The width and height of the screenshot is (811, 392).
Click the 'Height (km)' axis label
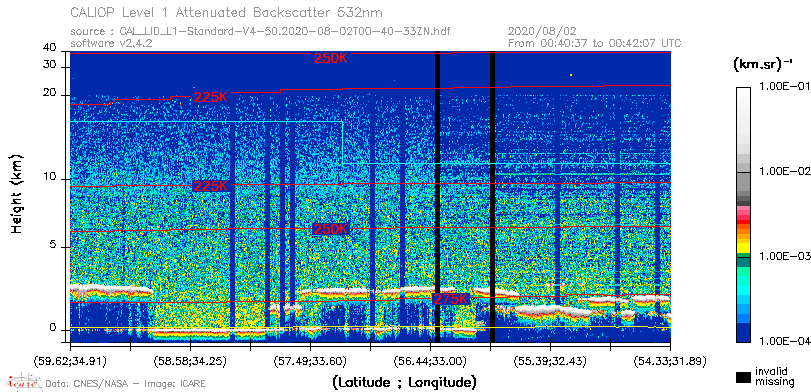point(17,193)
